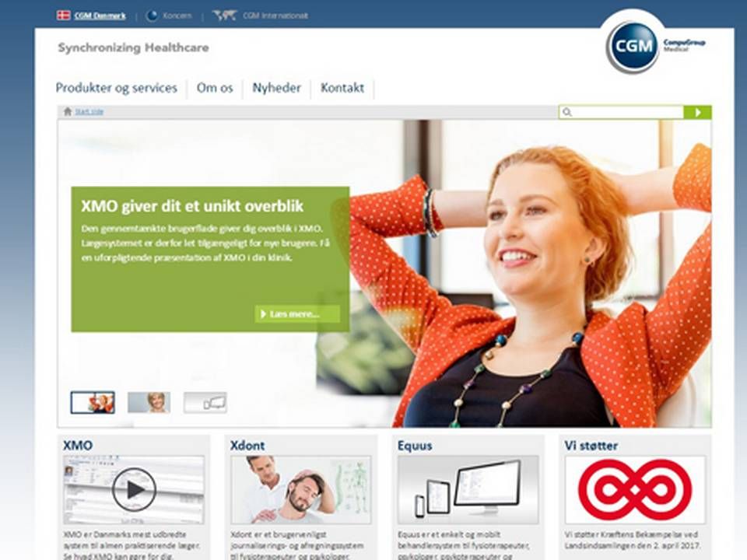
Task: Open the Om os menu
Action: tap(215, 88)
